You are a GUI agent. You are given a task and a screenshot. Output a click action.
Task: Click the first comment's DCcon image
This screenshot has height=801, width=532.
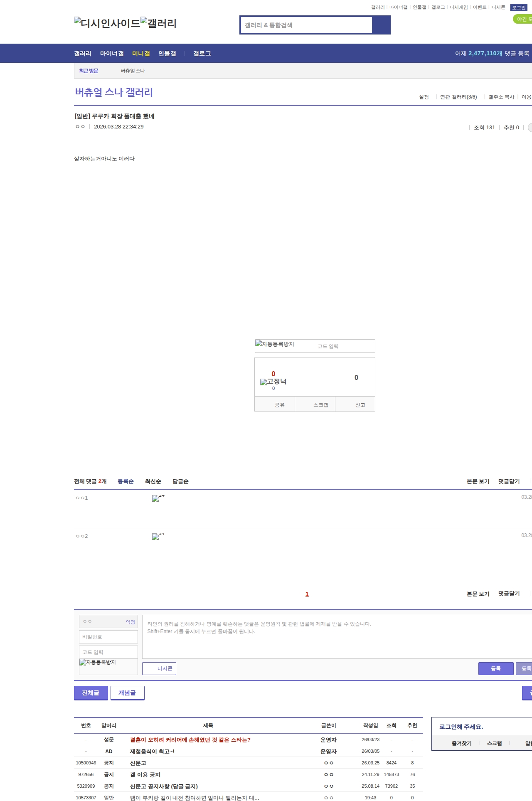coord(158,498)
